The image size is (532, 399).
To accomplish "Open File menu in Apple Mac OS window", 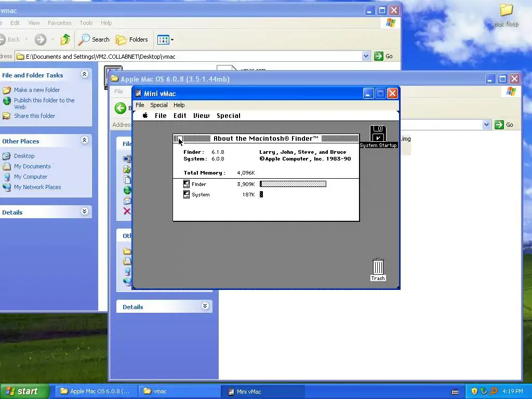I will click(118, 91).
